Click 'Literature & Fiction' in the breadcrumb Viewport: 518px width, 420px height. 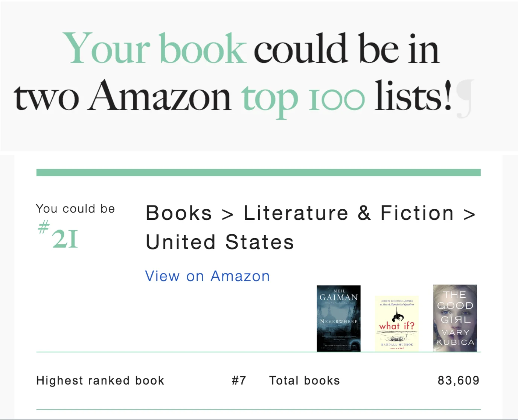[x=349, y=213]
